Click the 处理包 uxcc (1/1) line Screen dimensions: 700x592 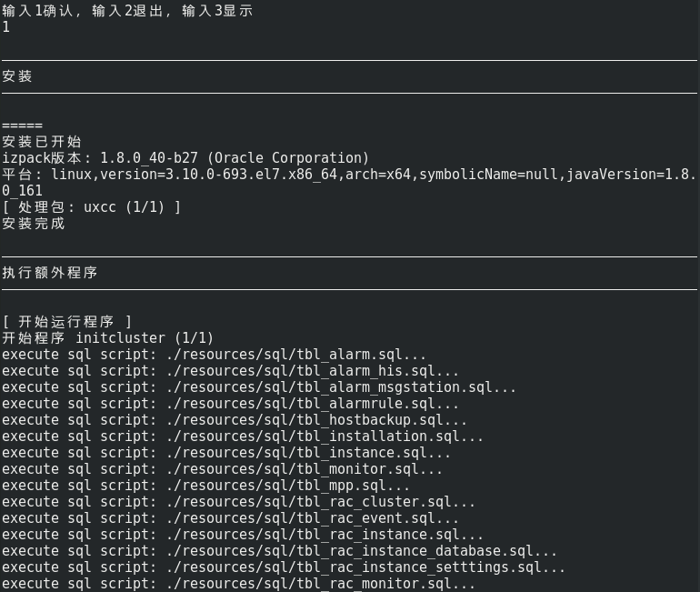pos(91,207)
